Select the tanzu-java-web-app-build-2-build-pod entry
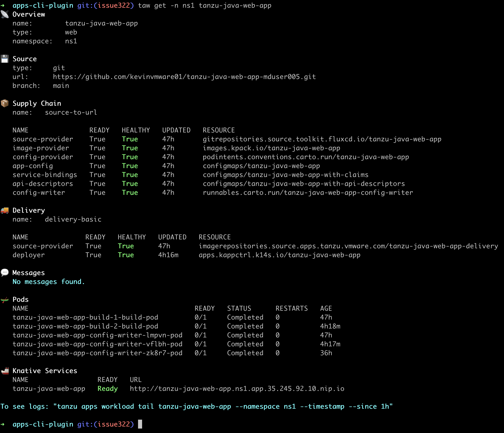The width and height of the screenshot is (504, 433). point(85,326)
